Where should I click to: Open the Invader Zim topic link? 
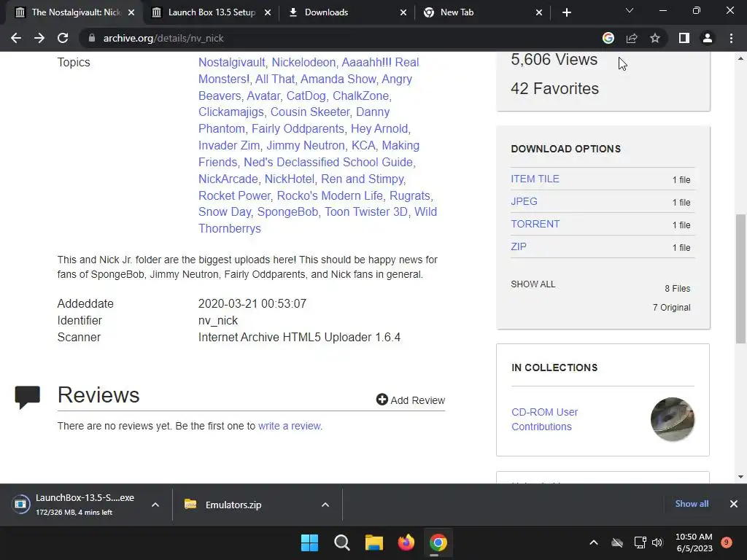pos(229,145)
